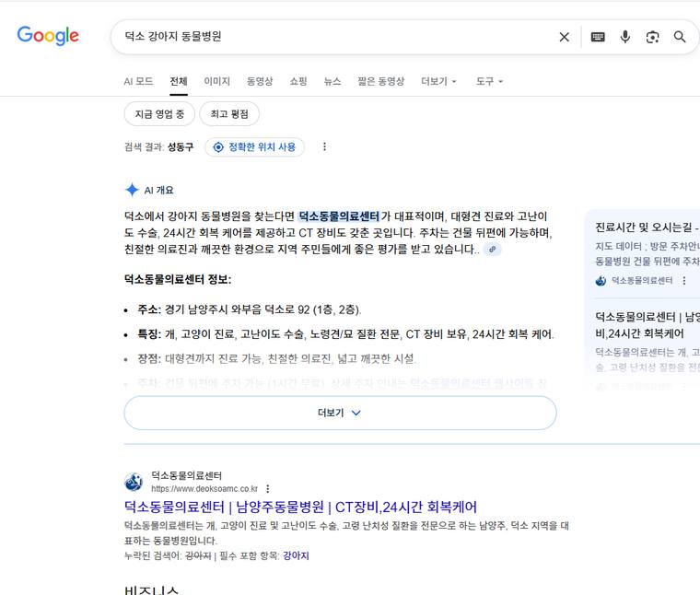The height and width of the screenshot is (595, 700).
Task: Start voice search with the microphone icon
Action: tap(625, 37)
